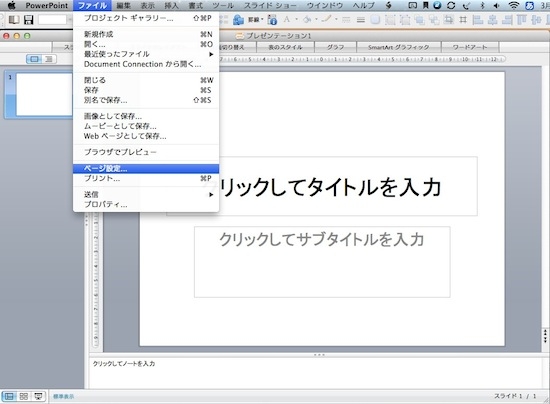The image size is (550, 404).
Task: Click the dashed line style icon
Action: (346, 20)
